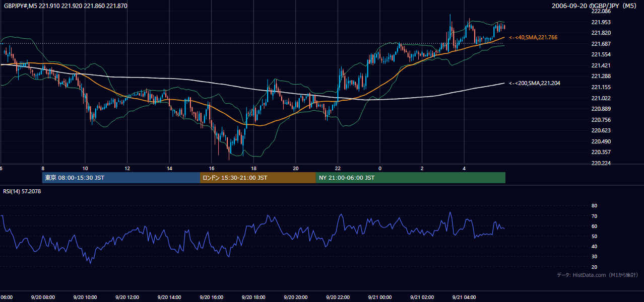Screen dimensions: 644x302
Task: Click price axis value 221.687
Action: click(601, 44)
